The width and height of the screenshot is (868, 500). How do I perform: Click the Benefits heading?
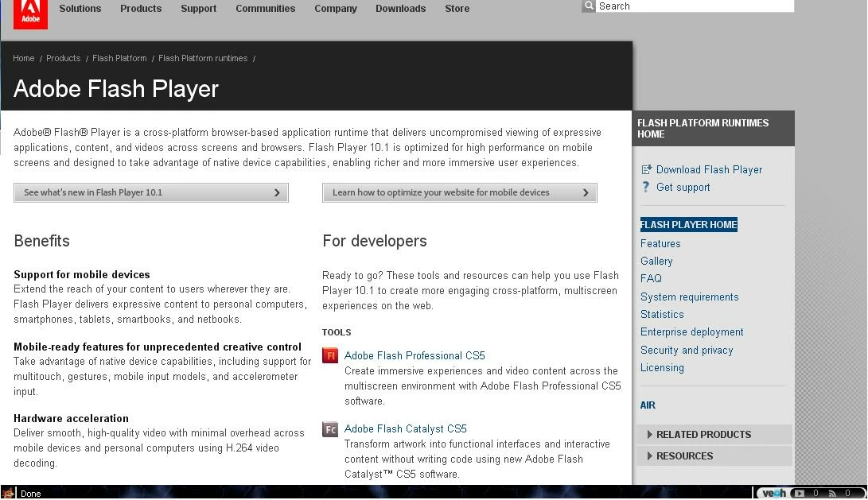tap(41, 241)
